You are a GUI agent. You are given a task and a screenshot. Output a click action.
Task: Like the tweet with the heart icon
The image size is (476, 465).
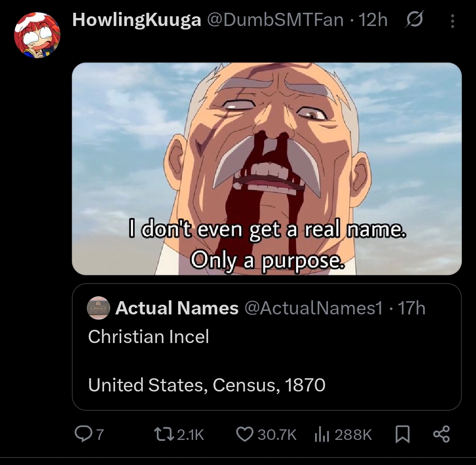point(244,435)
